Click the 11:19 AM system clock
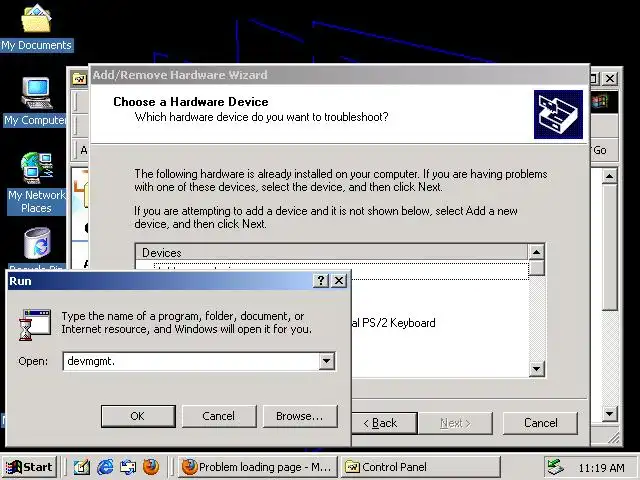The image size is (640, 480). coord(601,468)
